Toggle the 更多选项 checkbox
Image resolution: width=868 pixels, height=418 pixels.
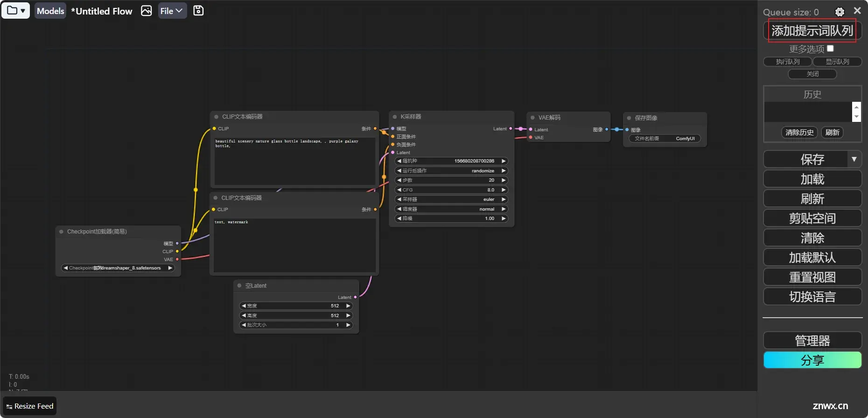[x=830, y=49]
